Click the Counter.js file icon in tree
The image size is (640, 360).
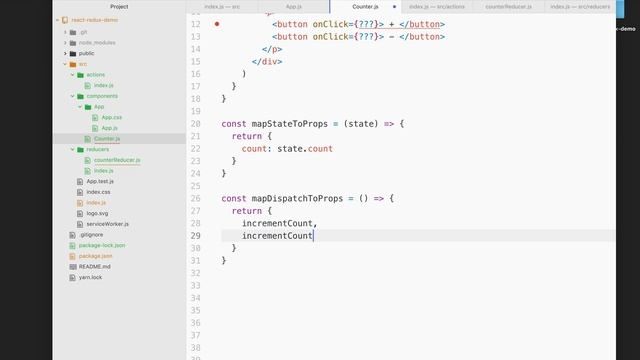87,139
